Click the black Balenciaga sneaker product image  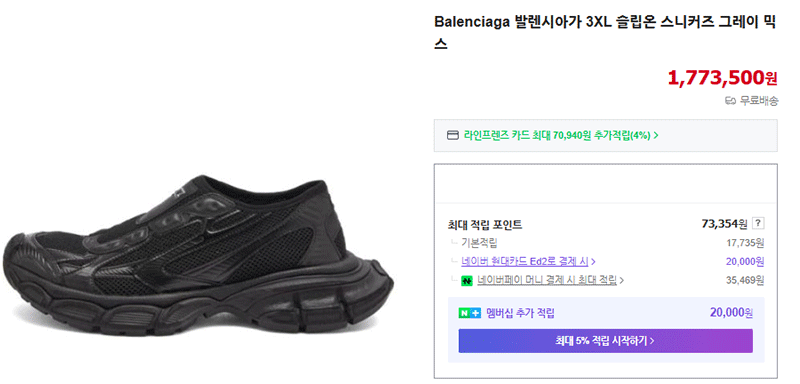coord(197,253)
